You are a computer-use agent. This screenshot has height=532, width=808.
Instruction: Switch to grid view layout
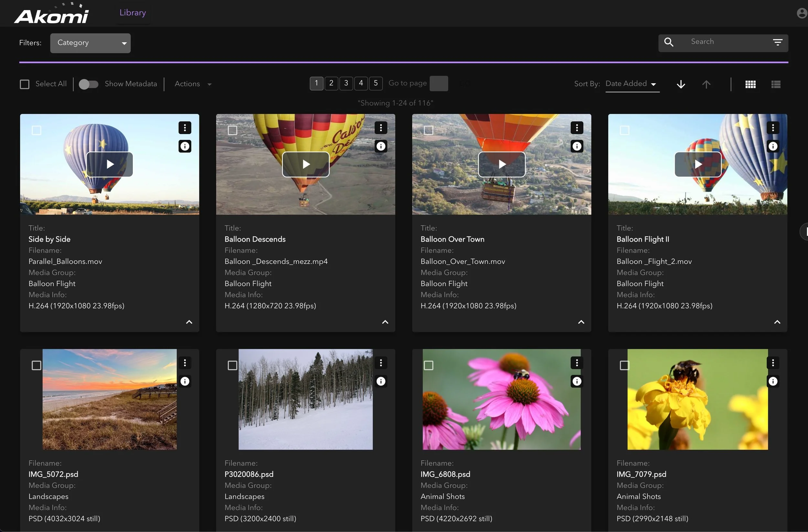(750, 84)
